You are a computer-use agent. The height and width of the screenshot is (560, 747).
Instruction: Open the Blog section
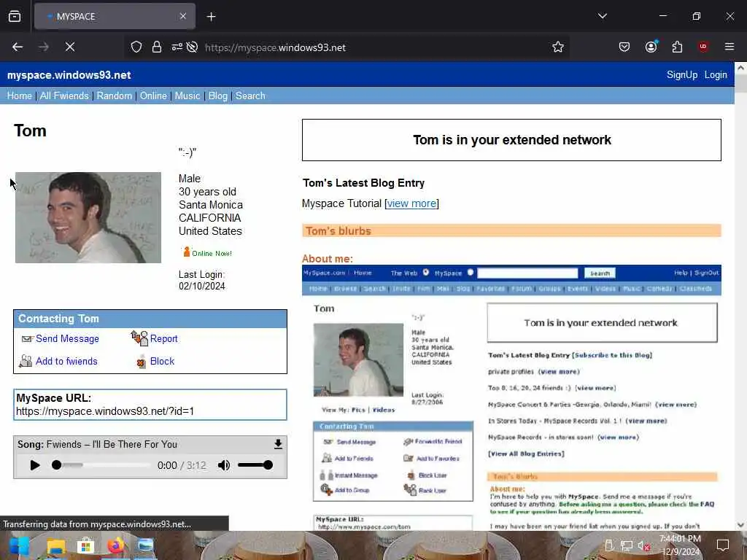[217, 96]
